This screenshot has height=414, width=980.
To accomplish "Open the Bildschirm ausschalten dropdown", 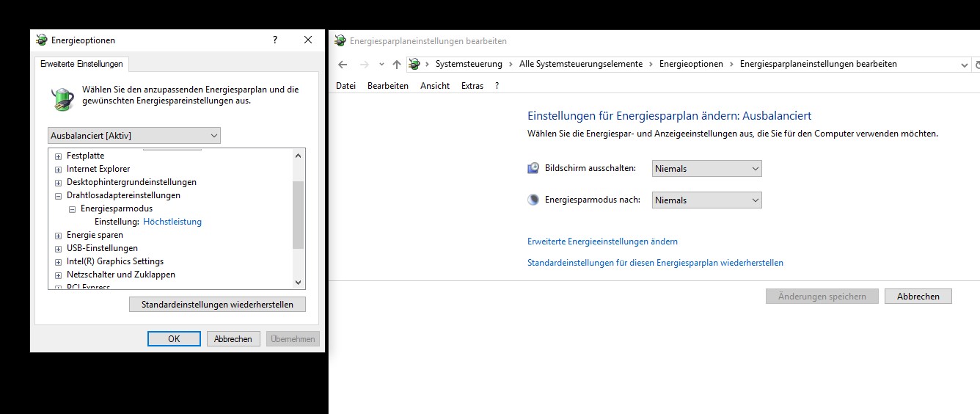I will click(x=707, y=168).
